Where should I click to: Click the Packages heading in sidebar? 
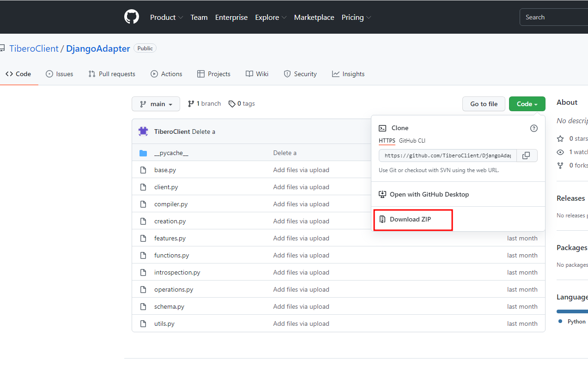tap(572, 247)
